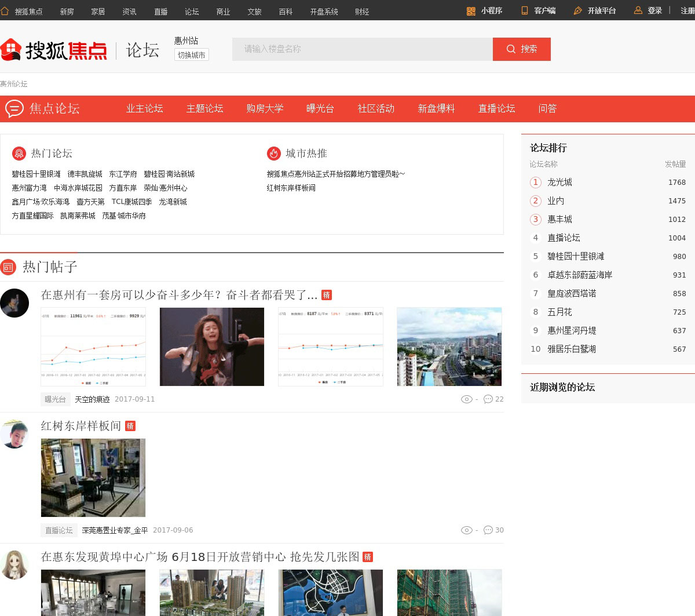Open the 碧桂园十里银滩 hot forum link
The image size is (695, 616).
36,174
